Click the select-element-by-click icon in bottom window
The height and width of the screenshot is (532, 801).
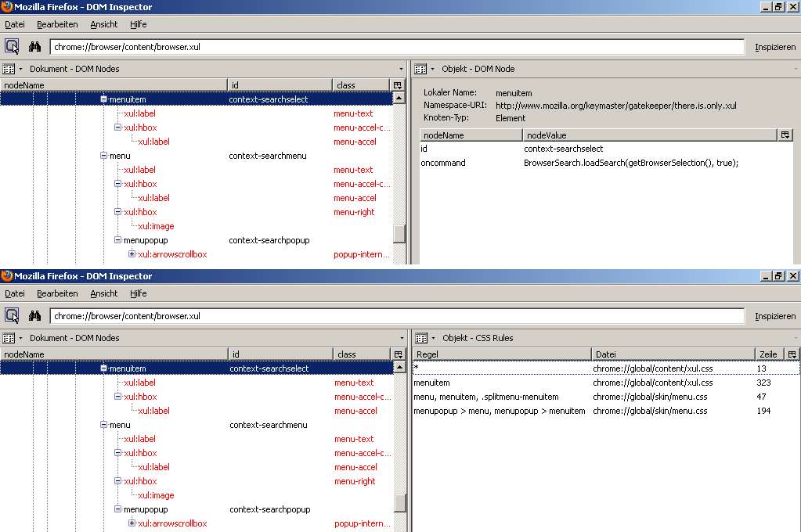tap(12, 315)
